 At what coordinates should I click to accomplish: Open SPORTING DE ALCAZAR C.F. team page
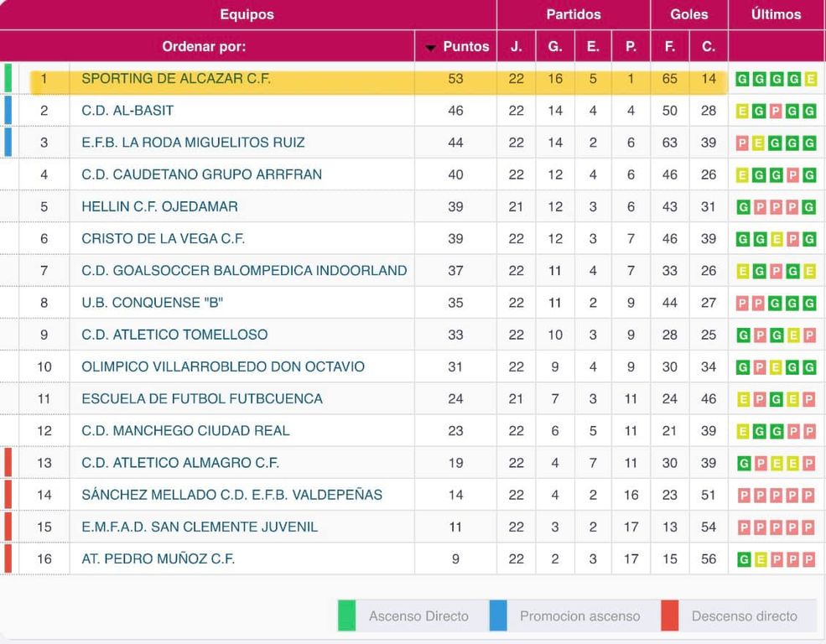pyautogui.click(x=176, y=79)
